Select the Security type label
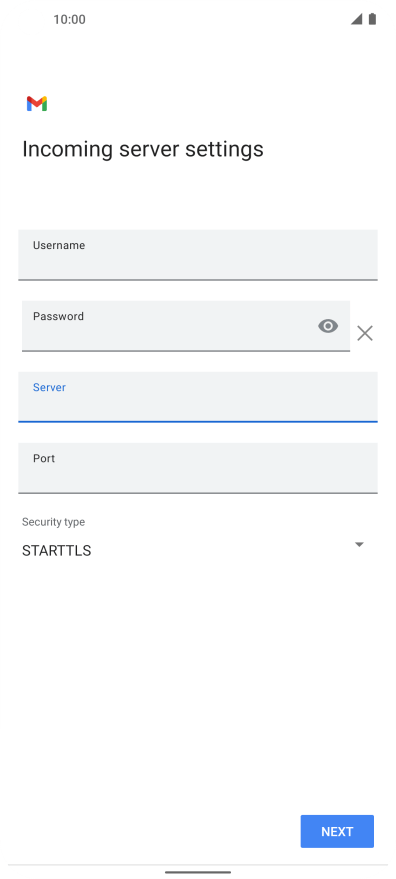This screenshot has width=396, height=879. tap(53, 522)
